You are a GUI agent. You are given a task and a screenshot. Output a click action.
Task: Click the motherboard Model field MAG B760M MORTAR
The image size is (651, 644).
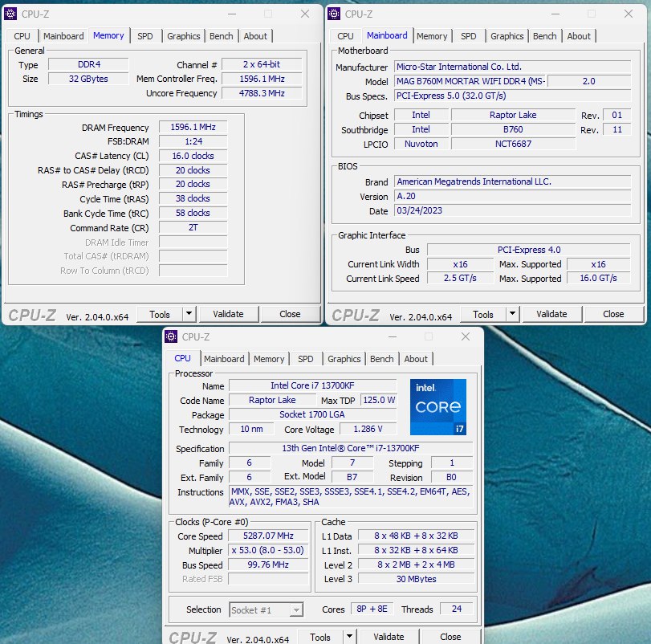point(470,81)
